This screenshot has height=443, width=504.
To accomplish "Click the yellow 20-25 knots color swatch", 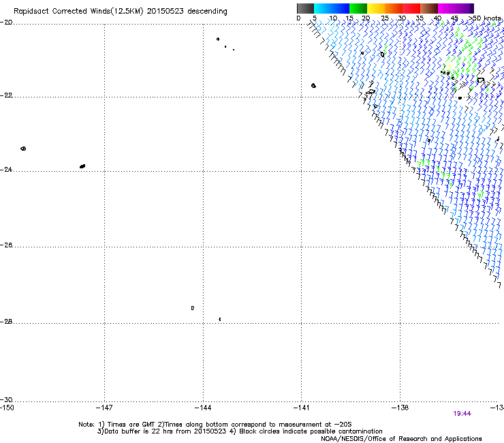I will coord(376,8).
